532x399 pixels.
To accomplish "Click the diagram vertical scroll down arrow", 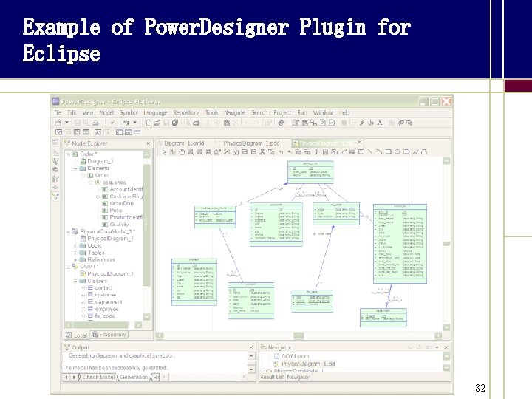I will click(x=447, y=327).
